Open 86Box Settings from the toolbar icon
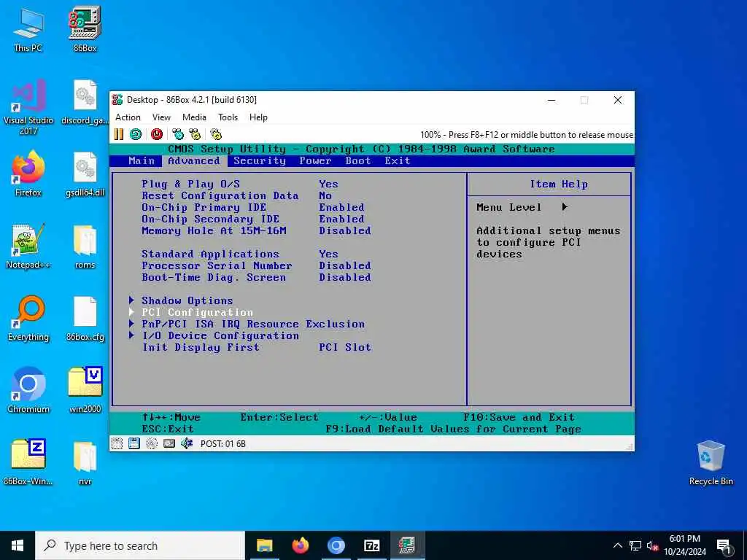Image resolution: width=747 pixels, height=560 pixels. 216,134
